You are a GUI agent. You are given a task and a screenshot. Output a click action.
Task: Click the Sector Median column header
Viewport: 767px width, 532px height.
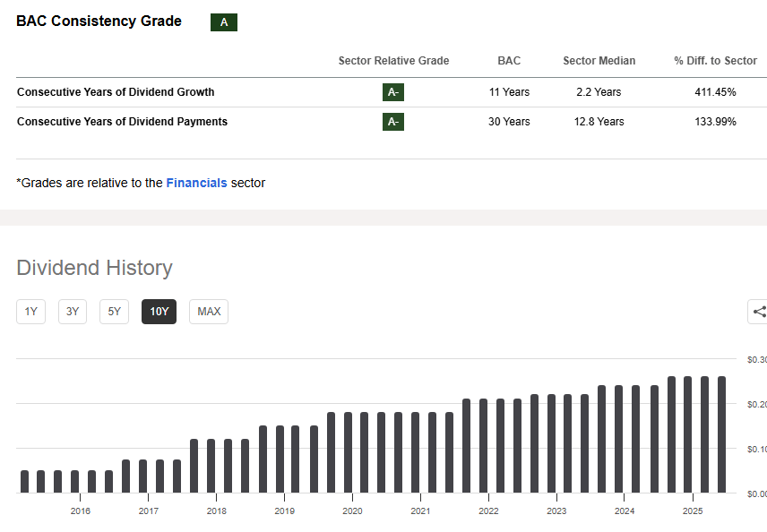599,60
